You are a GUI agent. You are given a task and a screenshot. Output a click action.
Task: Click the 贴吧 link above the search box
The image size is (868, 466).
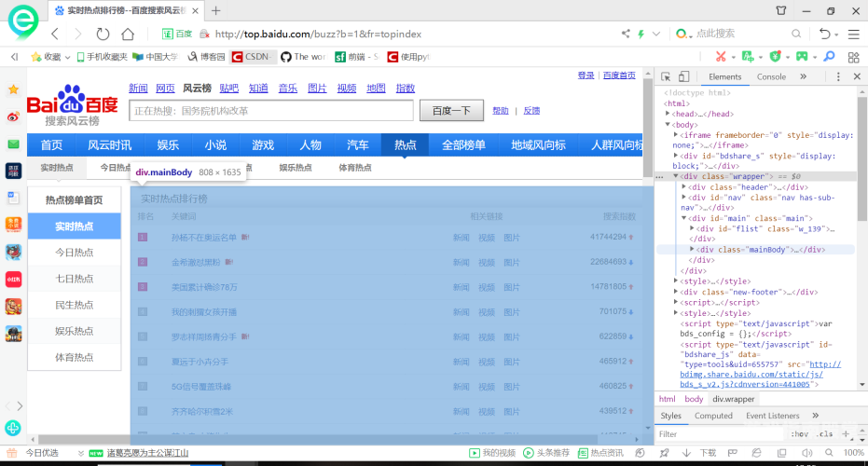(228, 88)
